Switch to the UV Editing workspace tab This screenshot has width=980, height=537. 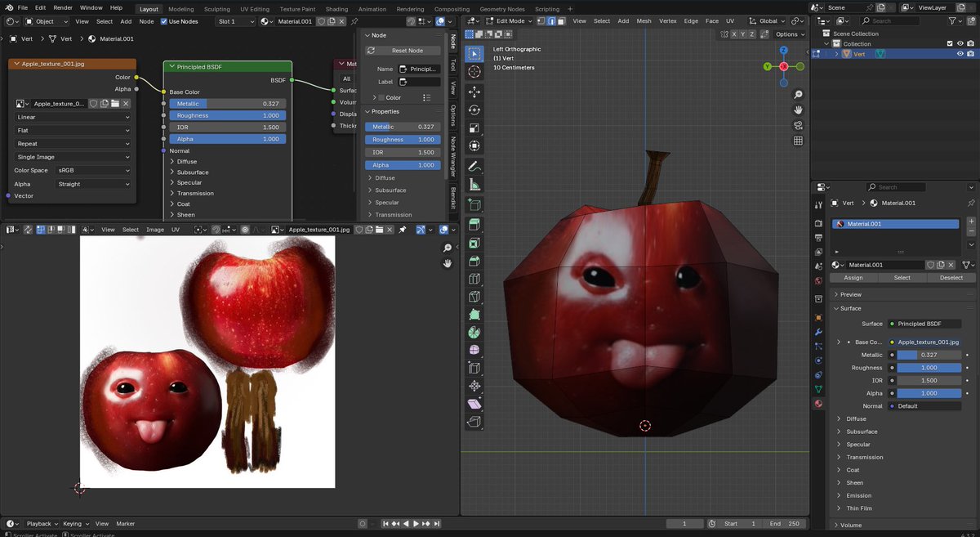pyautogui.click(x=256, y=9)
